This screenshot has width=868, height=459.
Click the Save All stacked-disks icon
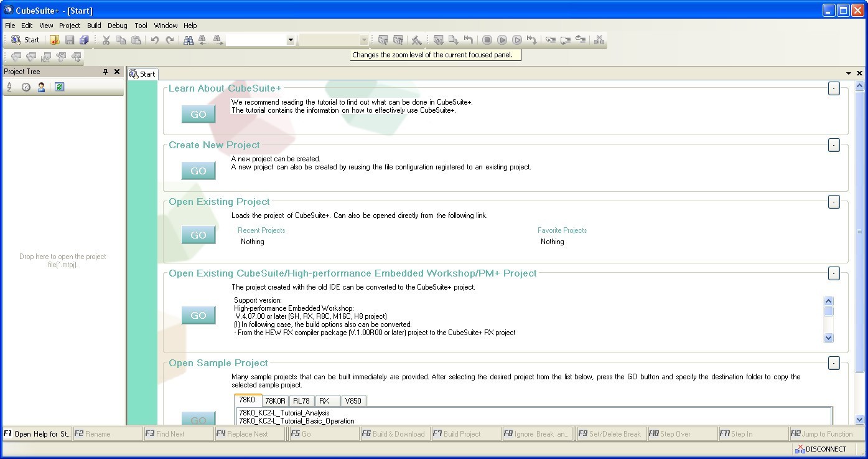tap(84, 40)
